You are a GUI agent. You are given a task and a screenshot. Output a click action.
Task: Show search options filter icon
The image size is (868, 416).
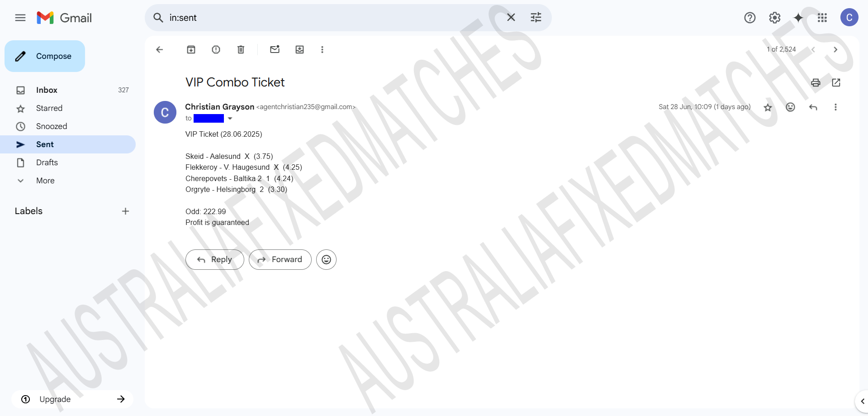[x=536, y=17]
